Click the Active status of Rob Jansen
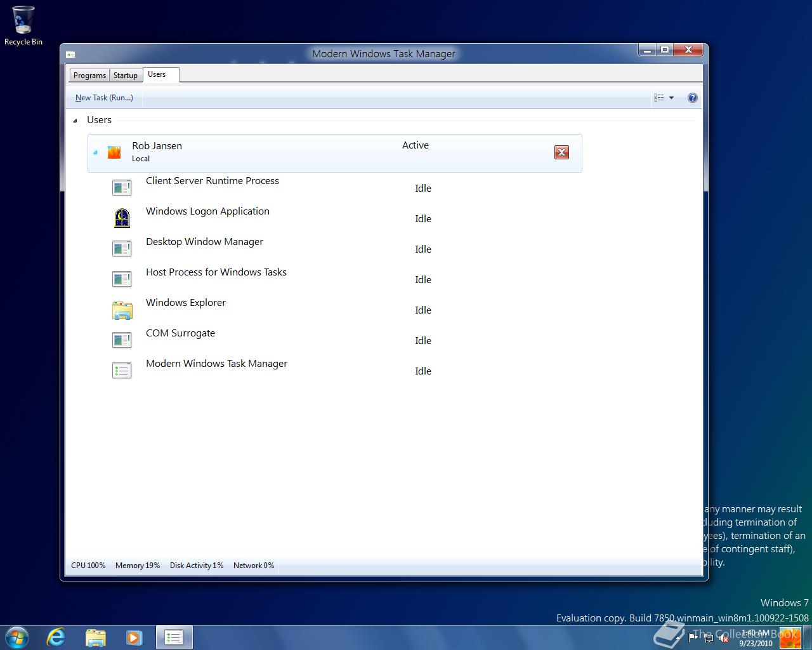812x650 pixels. [416, 145]
